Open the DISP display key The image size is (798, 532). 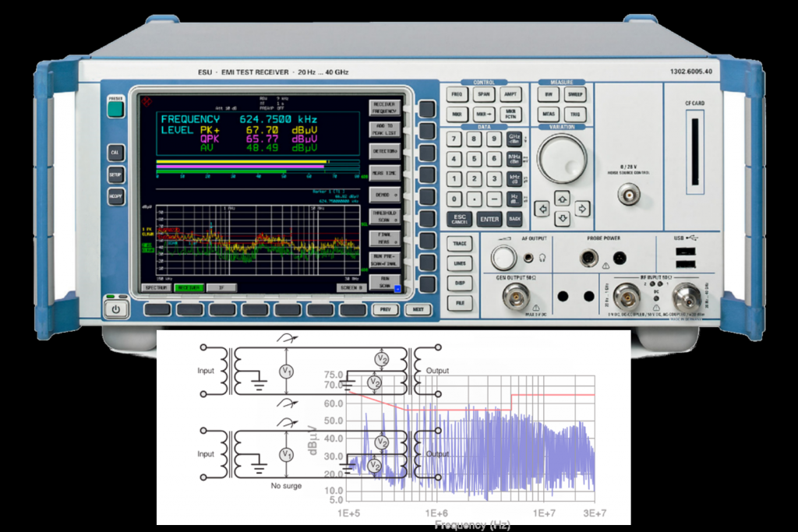click(460, 284)
